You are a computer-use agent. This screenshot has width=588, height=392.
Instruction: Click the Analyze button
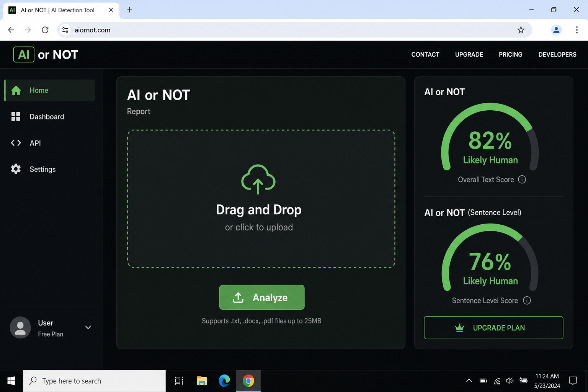click(262, 297)
